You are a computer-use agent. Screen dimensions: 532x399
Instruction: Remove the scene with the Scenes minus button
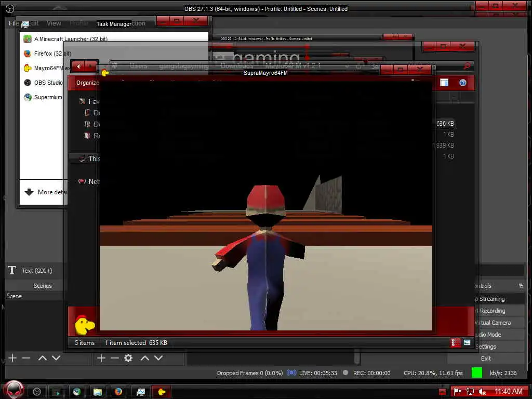tap(26, 358)
